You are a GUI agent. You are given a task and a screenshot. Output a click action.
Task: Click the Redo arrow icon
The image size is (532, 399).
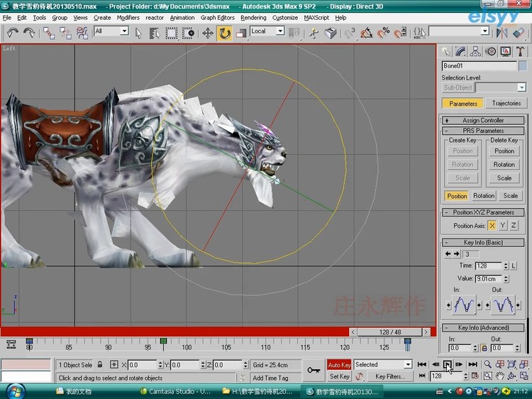pos(29,33)
